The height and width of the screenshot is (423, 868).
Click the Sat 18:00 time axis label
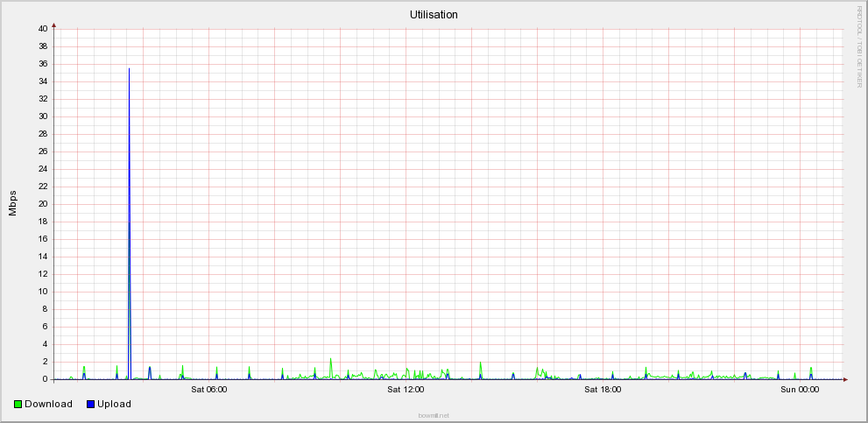point(603,390)
